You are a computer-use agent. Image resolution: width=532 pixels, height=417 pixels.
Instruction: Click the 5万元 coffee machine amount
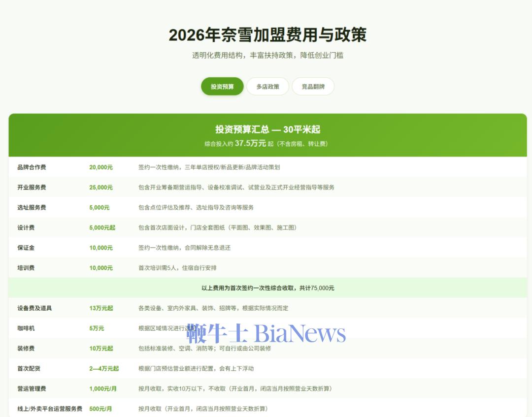(97, 328)
